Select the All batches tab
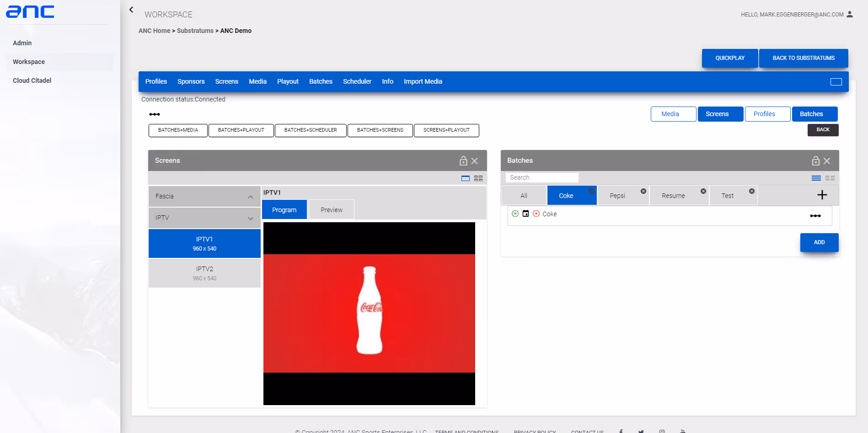 coord(524,196)
